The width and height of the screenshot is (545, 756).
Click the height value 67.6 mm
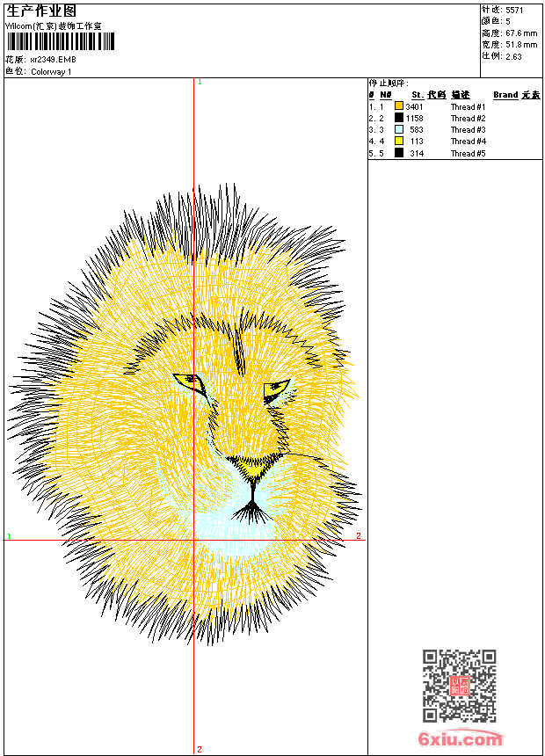pyautogui.click(x=521, y=33)
